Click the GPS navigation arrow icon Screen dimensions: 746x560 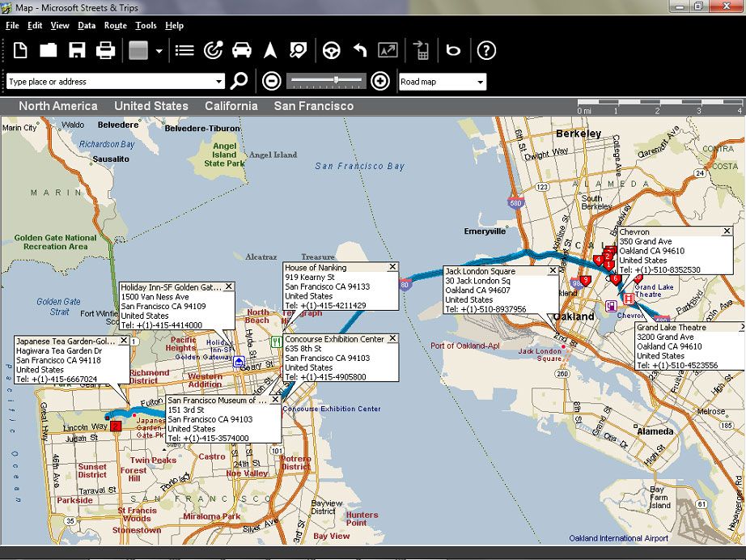[270, 51]
